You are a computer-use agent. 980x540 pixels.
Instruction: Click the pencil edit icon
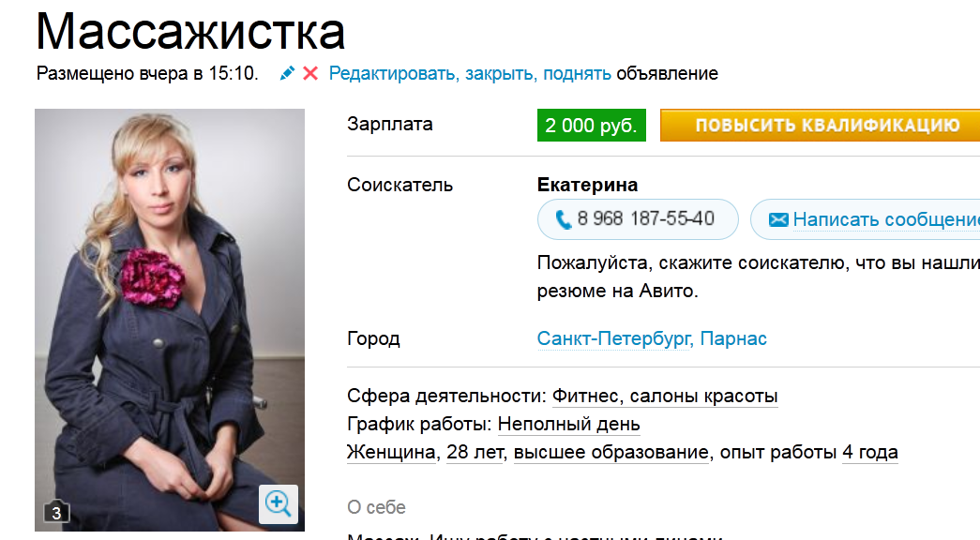287,73
